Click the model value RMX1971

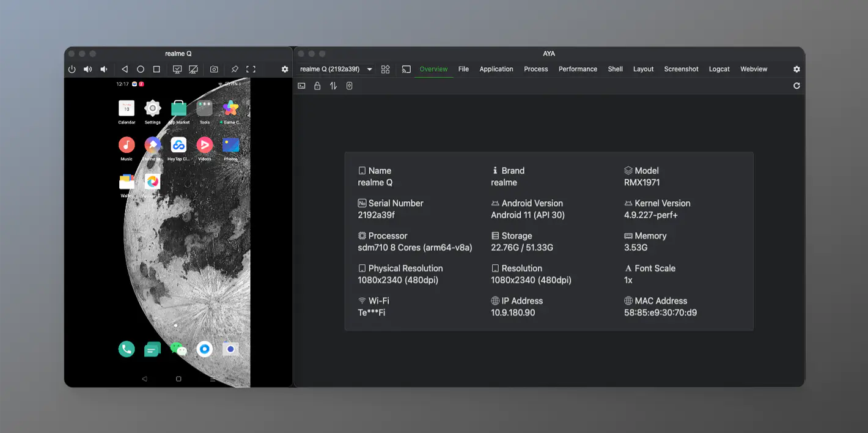(x=642, y=182)
